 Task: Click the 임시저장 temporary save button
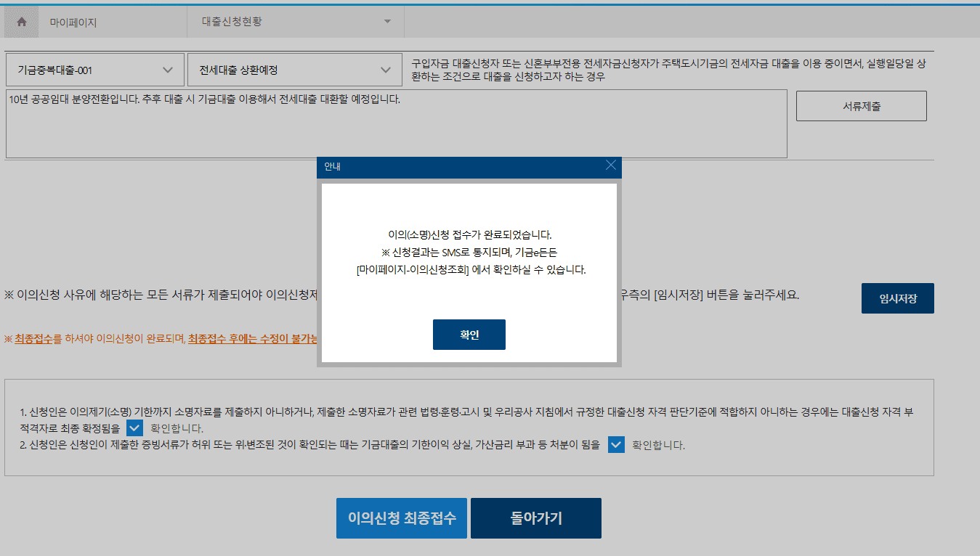[x=897, y=298]
